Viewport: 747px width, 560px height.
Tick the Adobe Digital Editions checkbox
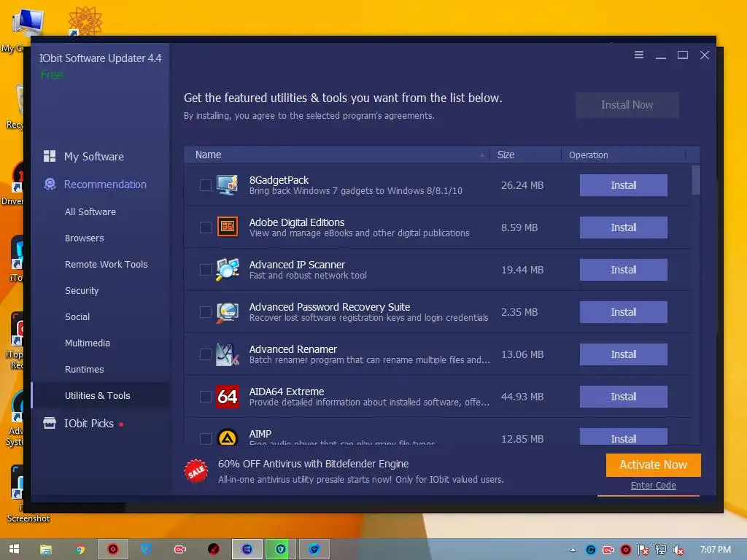pos(205,227)
